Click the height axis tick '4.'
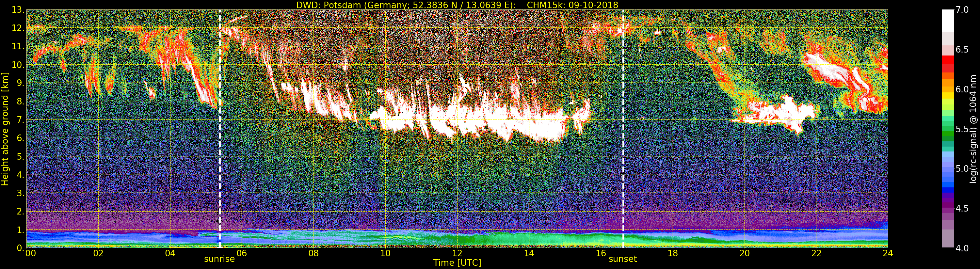 click(21, 175)
